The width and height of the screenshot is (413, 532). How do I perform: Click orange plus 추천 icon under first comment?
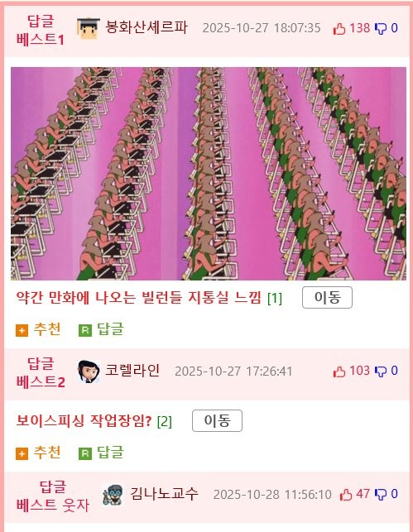22,330
